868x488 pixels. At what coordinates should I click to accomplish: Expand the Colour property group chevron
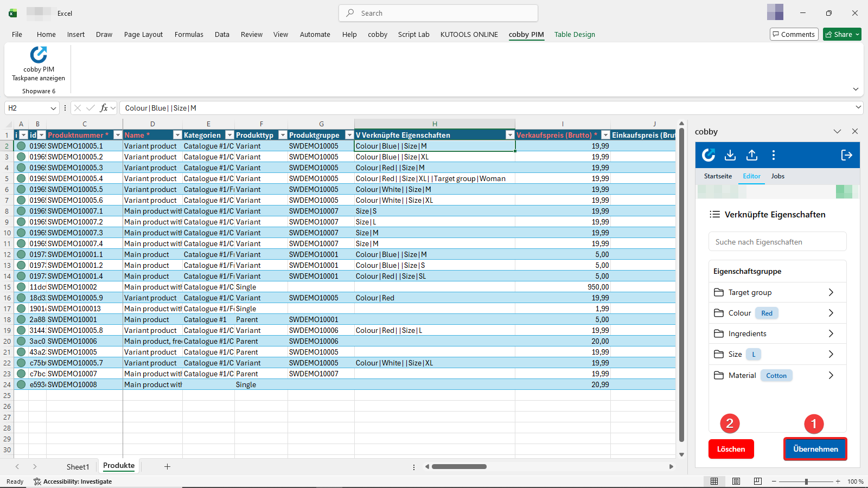tap(831, 313)
